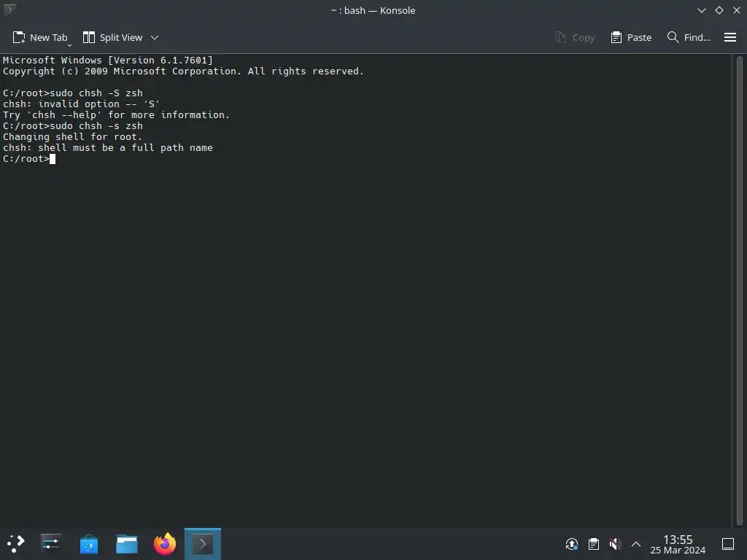Click the 'invalid option -- S' error line

click(81, 104)
